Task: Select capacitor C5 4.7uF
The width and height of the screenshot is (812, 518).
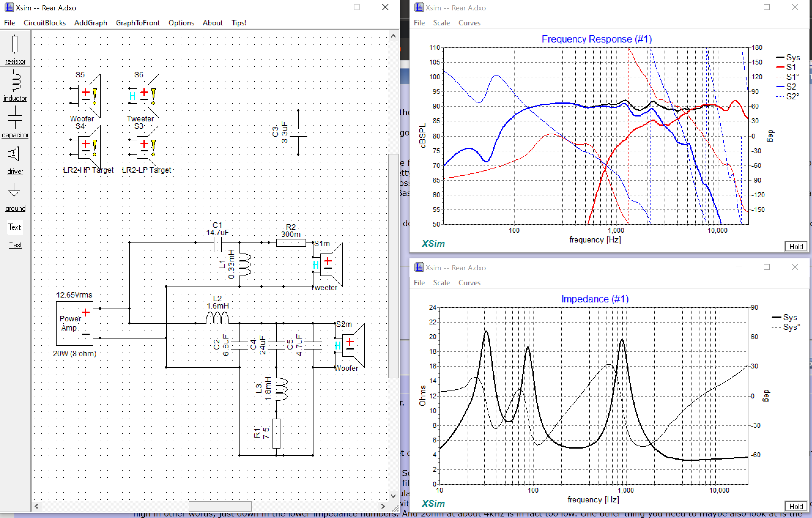Action: tap(312, 345)
